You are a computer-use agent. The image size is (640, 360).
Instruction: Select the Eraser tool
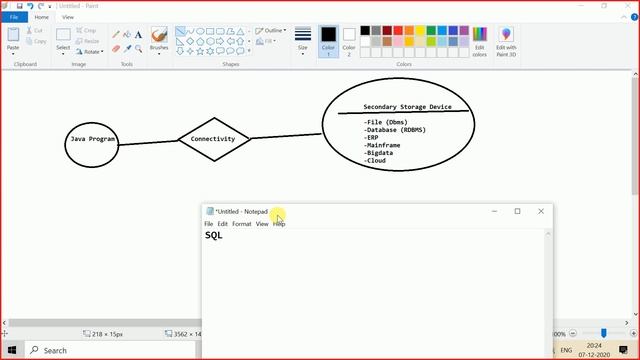tap(116, 49)
